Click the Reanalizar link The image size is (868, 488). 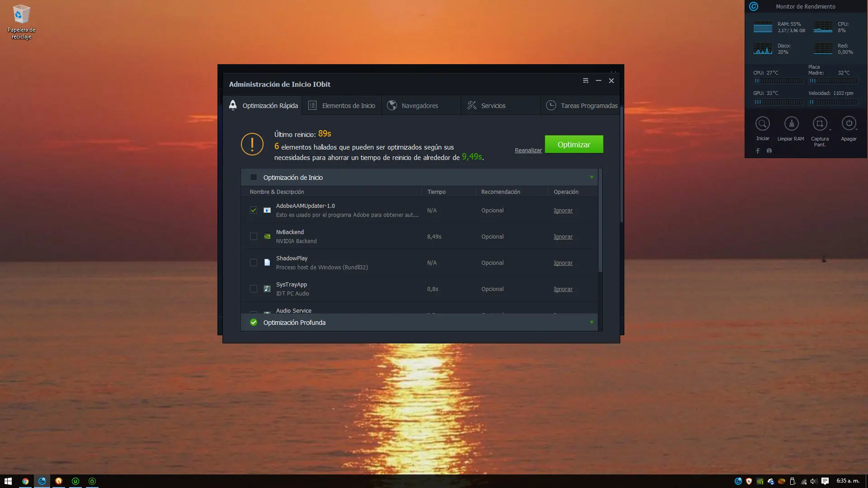tap(528, 150)
